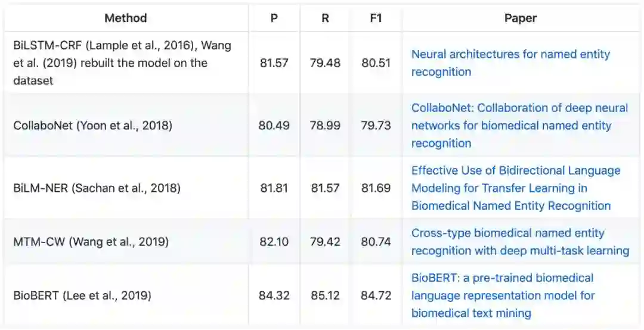The height and width of the screenshot is (330, 644).
Task: Open 'Cross-type biomedical named entity recognition' link
Action: [507, 233]
